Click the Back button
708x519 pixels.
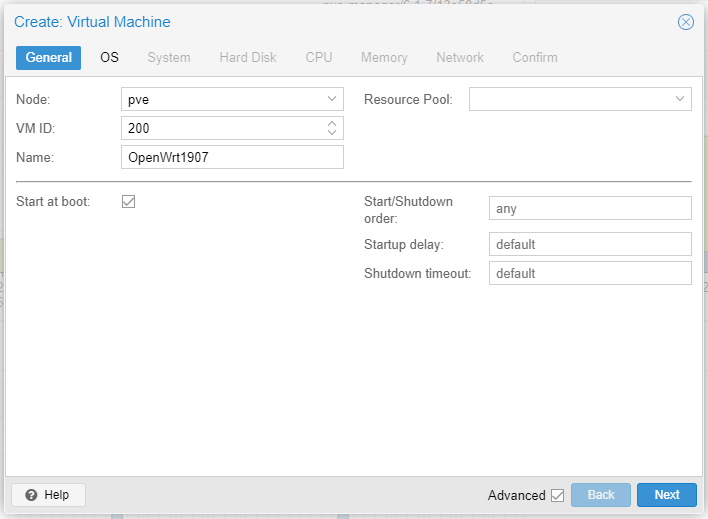tap(601, 495)
